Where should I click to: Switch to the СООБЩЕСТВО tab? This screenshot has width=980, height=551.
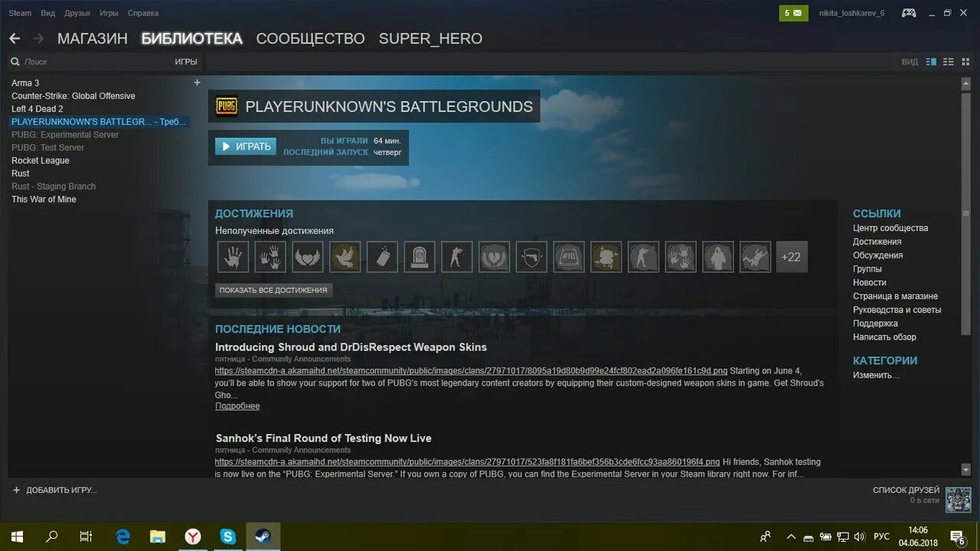tap(310, 38)
